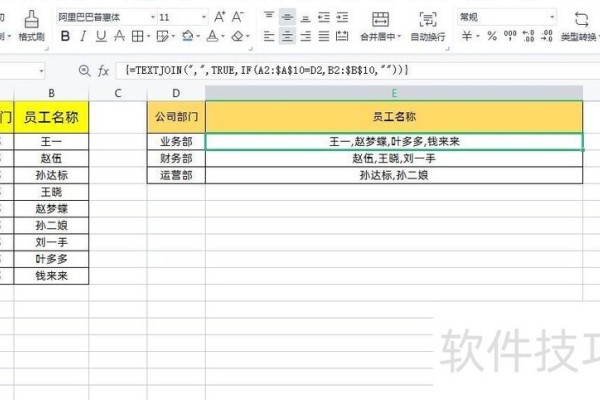
Task: Open the name box dropdown arrow
Action: click(x=41, y=71)
